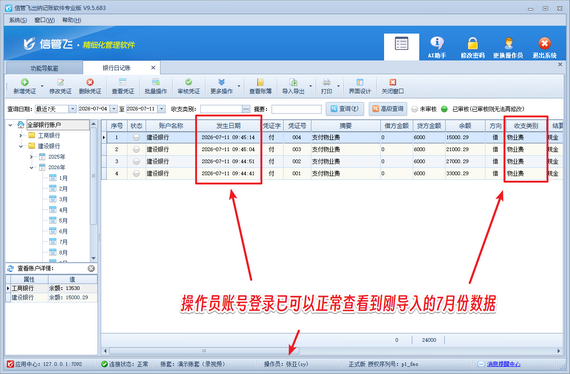The width and height of the screenshot is (570, 374).
Task: Click the 修改密码 change password lock icon
Action: tap(473, 43)
